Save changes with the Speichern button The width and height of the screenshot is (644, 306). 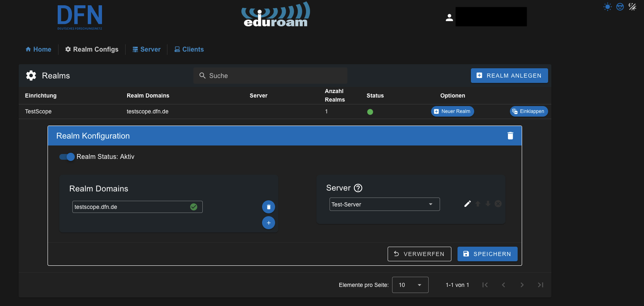tap(487, 254)
